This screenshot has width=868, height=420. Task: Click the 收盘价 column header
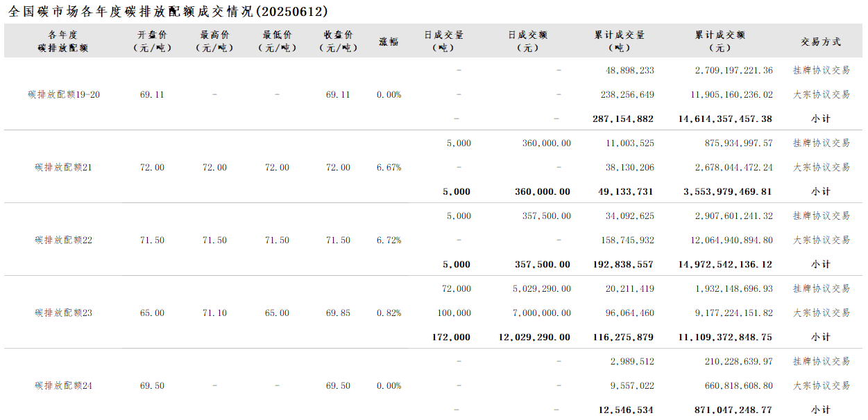[338, 41]
